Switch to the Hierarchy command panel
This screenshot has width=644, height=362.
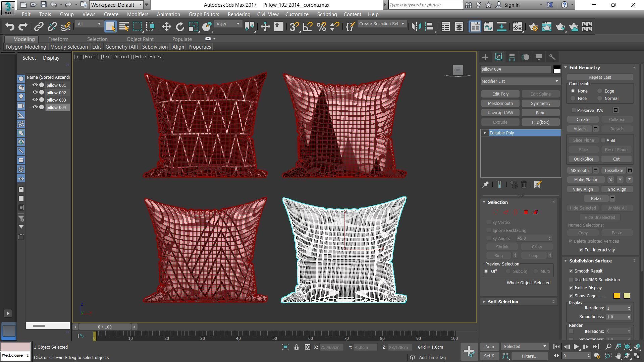(512, 57)
